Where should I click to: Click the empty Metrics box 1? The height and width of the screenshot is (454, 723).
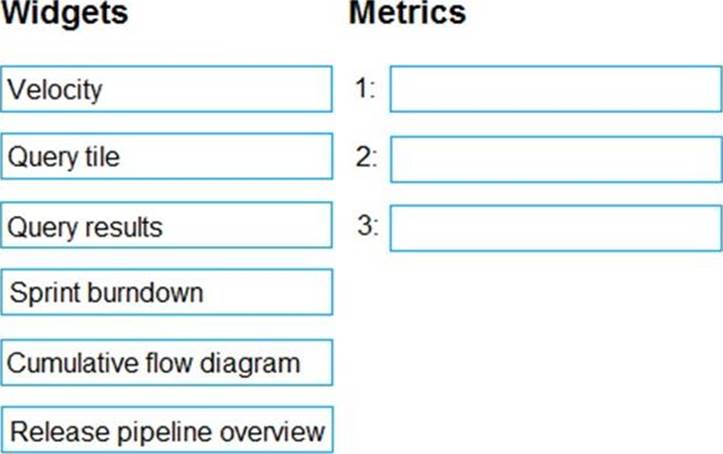point(555,89)
